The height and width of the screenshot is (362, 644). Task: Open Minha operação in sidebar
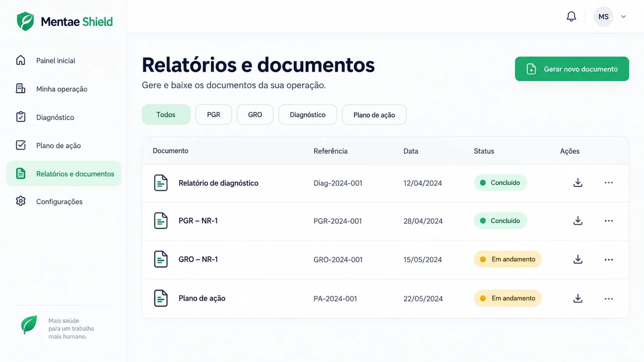pos(62,89)
